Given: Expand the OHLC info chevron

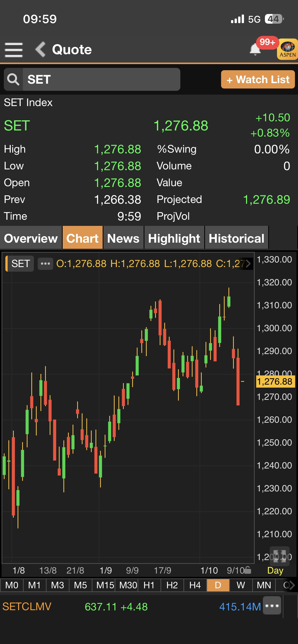Looking at the screenshot, I should pos(248,264).
